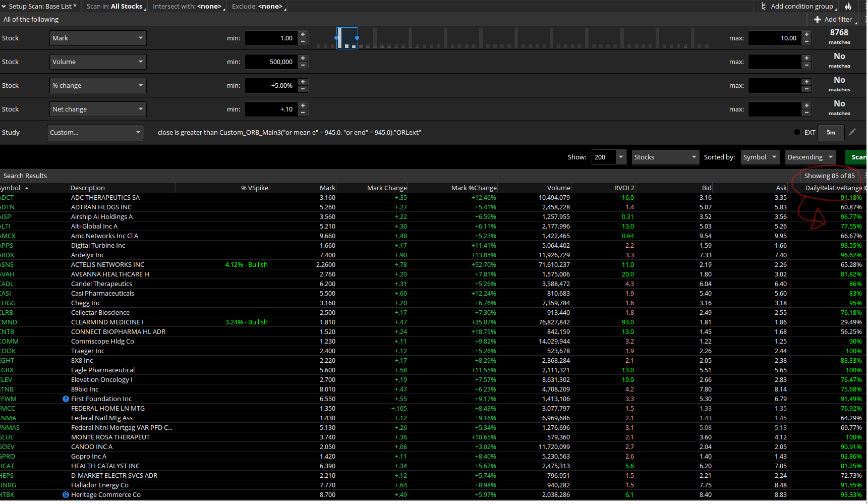Decrease Mark max value with minus
Image resolution: width=868 pixels, height=504 pixels.
[806, 42]
